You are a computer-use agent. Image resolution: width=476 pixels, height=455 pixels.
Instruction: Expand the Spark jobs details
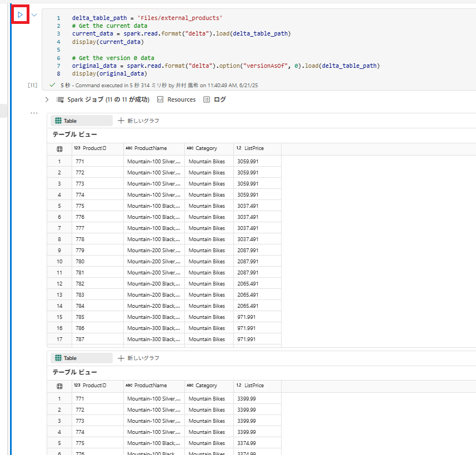47,99
